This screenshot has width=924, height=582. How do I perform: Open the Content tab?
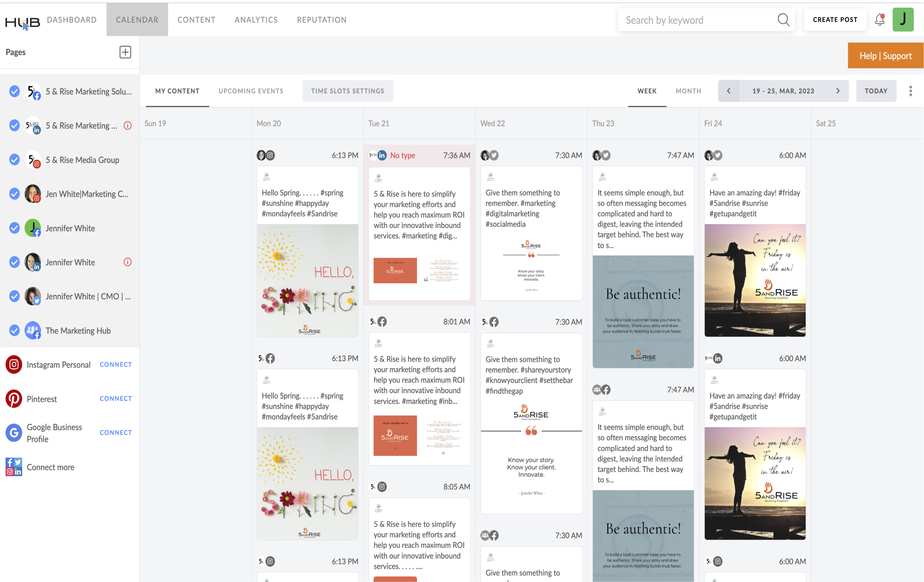[196, 20]
